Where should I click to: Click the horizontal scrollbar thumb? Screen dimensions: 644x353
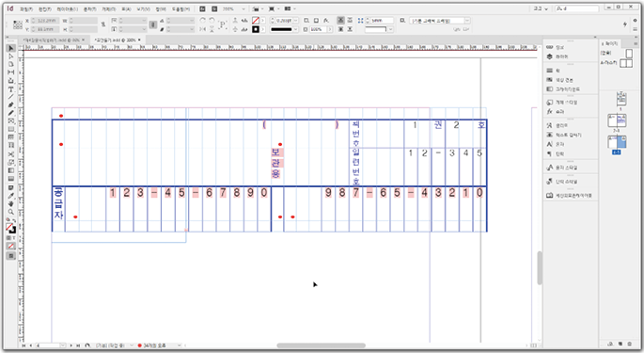tap(321, 345)
